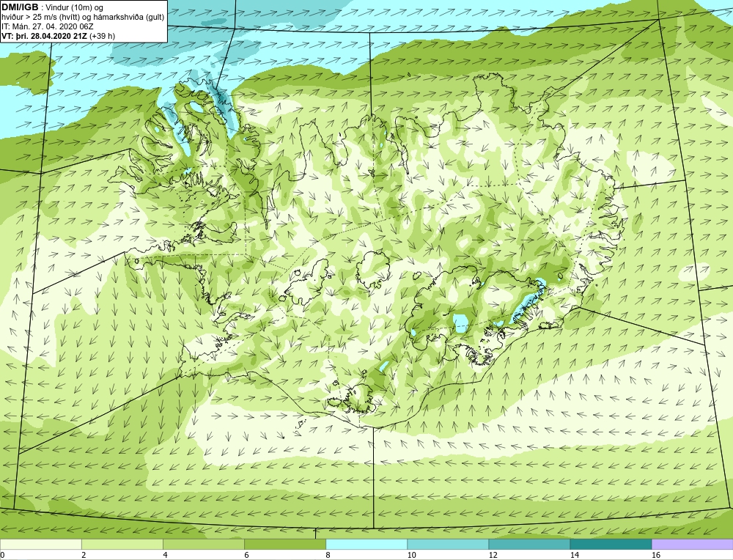Click the scale label '2'
The width and height of the screenshot is (733, 560).
(x=84, y=555)
